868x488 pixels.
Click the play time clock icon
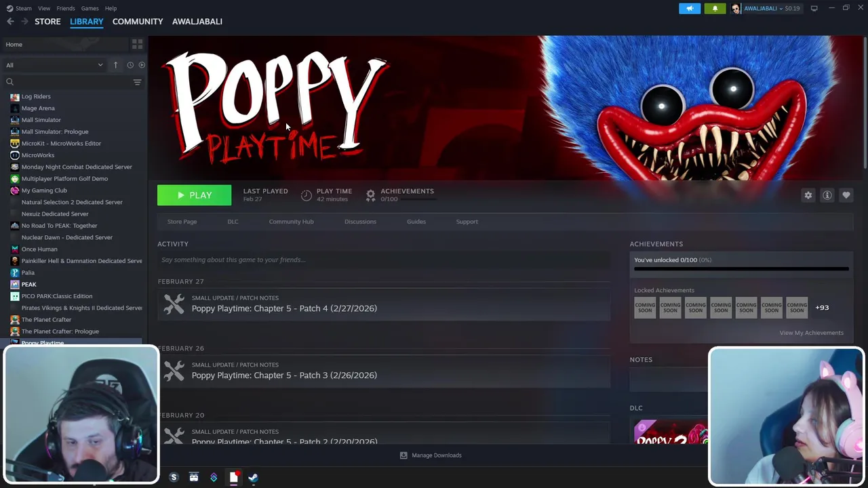coord(307,195)
